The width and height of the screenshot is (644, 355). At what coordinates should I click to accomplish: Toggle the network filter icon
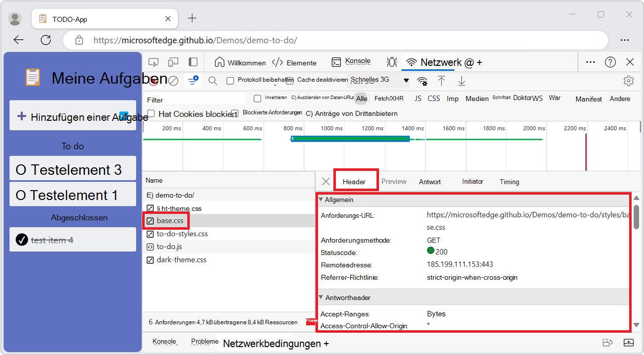click(193, 81)
